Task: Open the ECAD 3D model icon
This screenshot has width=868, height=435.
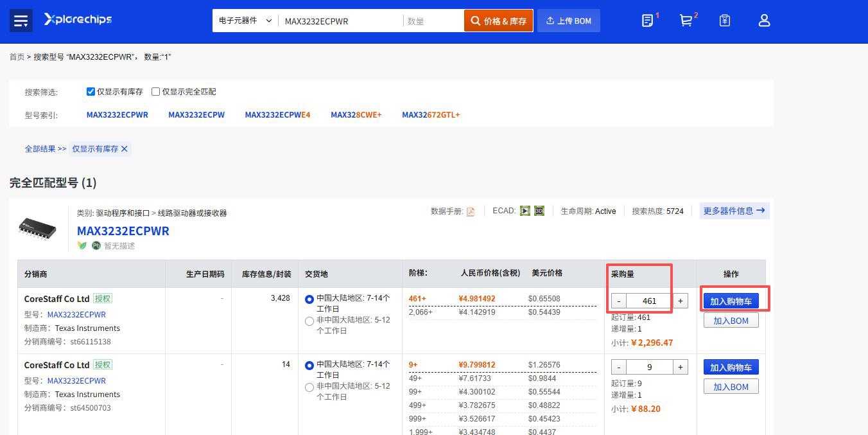Action: (x=539, y=211)
